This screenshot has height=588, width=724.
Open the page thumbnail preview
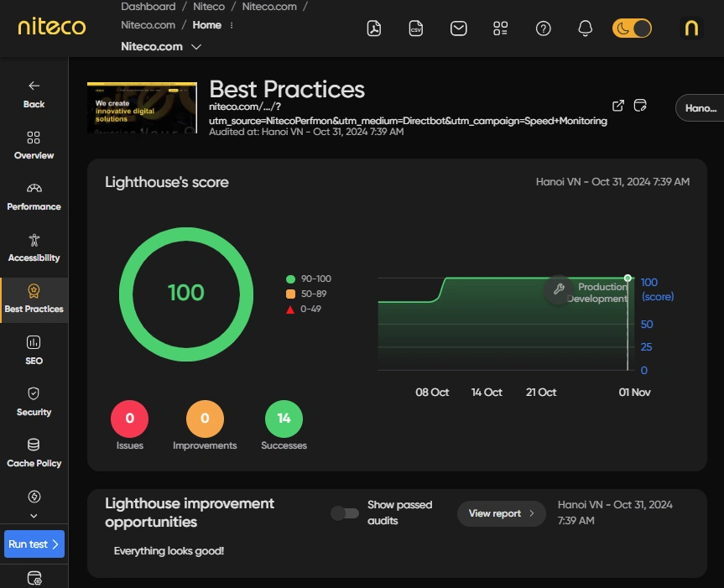[143, 107]
